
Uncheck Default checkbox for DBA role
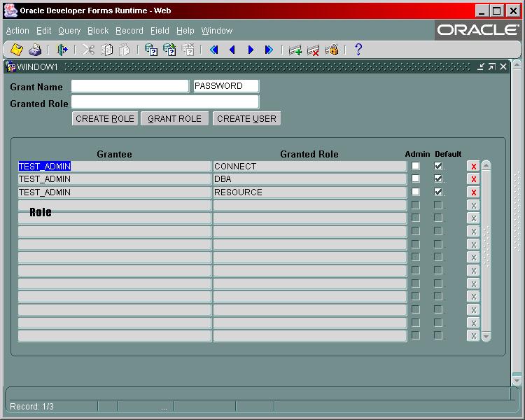[x=438, y=179]
